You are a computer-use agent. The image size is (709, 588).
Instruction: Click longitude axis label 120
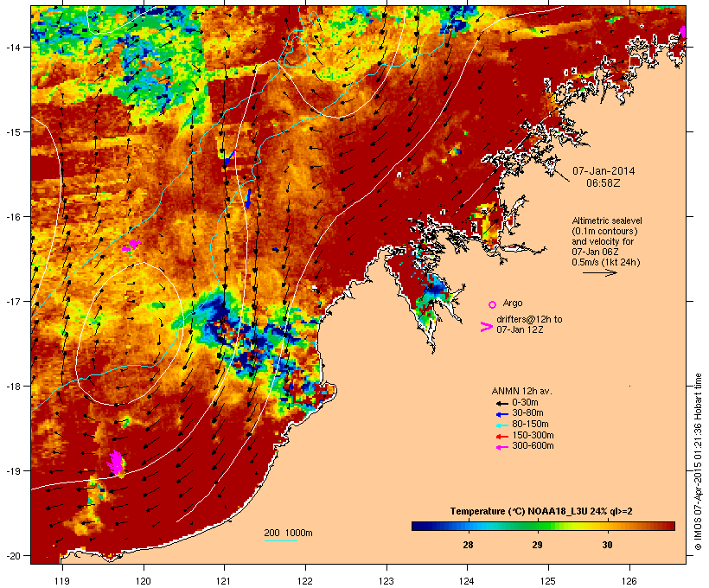point(144,581)
